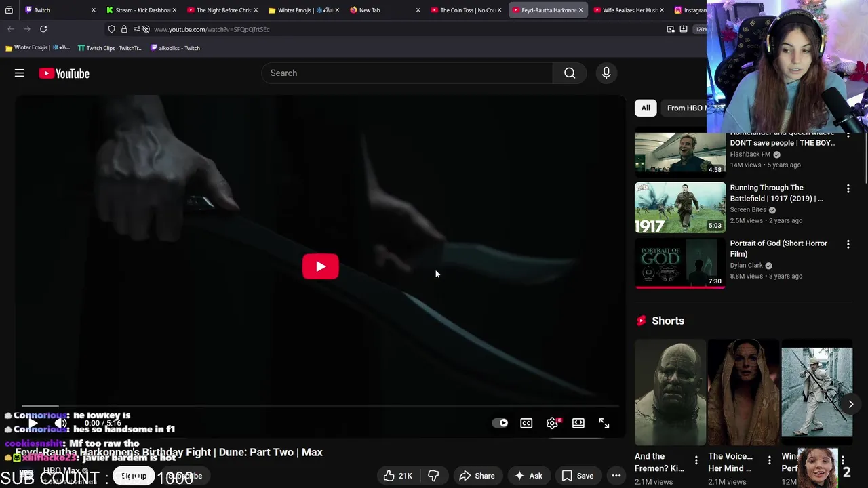Viewport: 868px width, 488px height.
Task: Seek on the video progress bar
Action: 319,406
